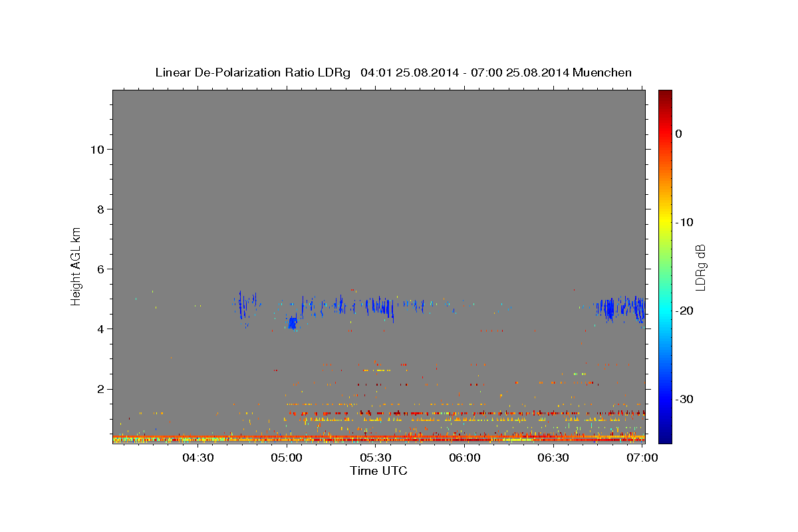Click the colorbar label 0
This screenshot has height=532, width=798.
point(679,134)
